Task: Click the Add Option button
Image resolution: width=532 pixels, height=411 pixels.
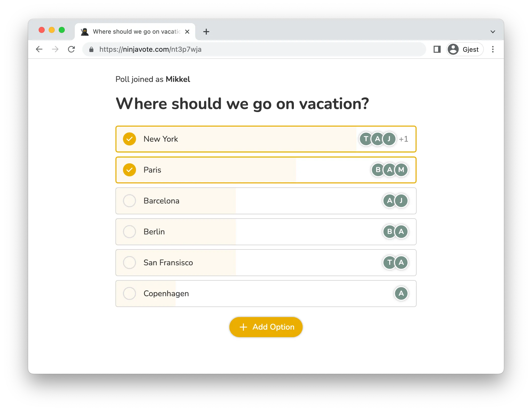Action: click(x=266, y=327)
